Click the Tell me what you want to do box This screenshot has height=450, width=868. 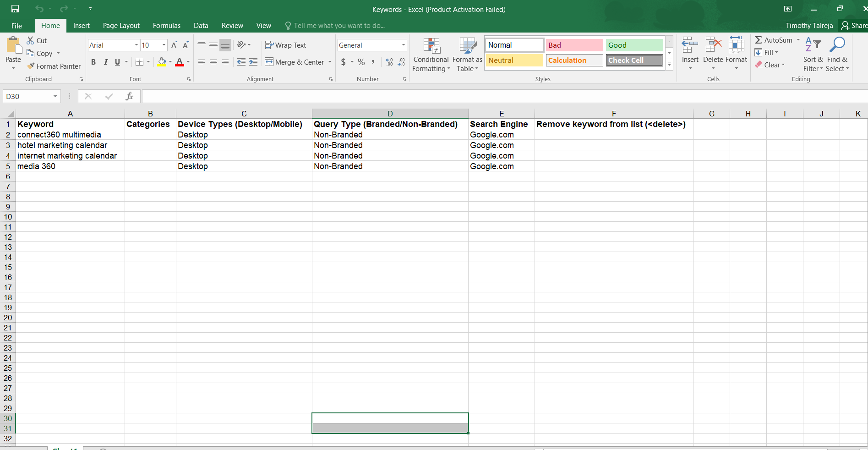point(335,26)
